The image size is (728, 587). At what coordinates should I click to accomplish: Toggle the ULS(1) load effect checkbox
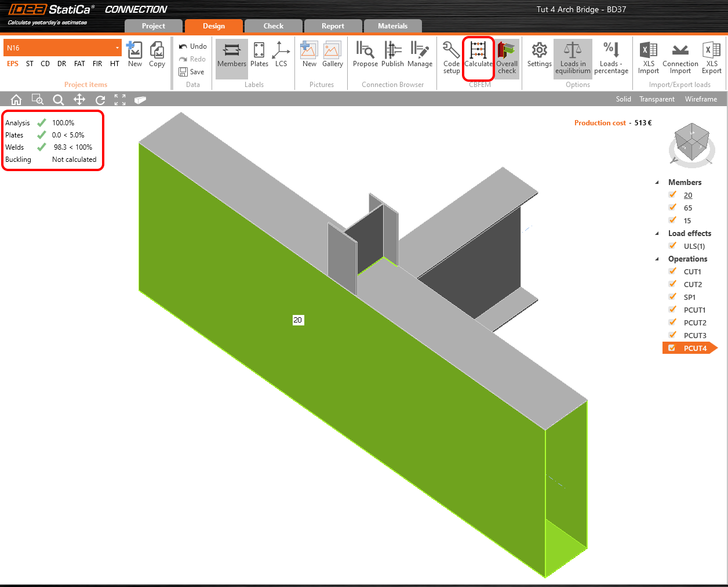672,246
